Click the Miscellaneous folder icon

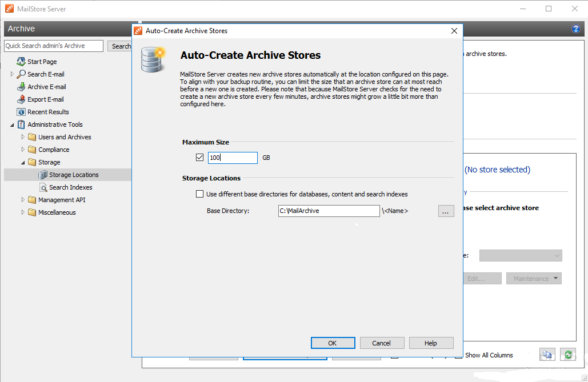point(32,212)
